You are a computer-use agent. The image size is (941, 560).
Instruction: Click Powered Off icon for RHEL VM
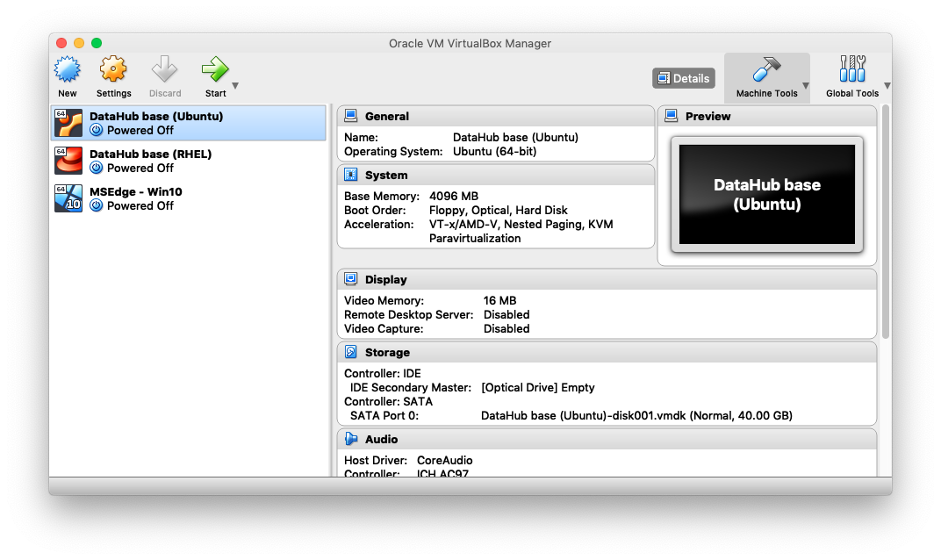[x=96, y=168]
